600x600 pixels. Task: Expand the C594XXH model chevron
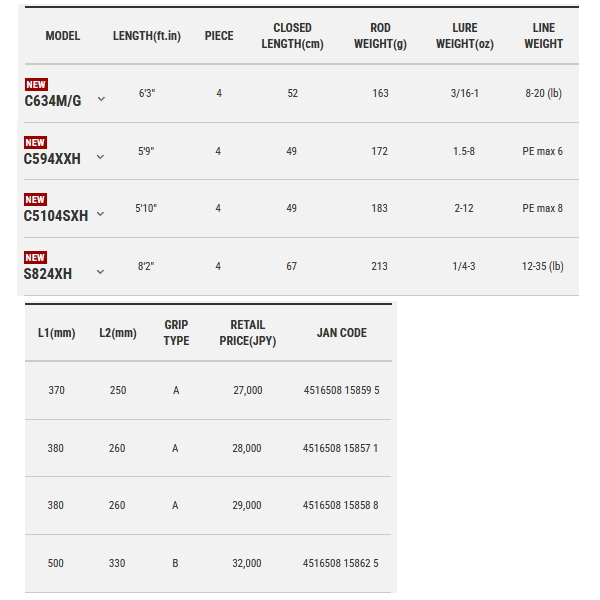pos(100,157)
